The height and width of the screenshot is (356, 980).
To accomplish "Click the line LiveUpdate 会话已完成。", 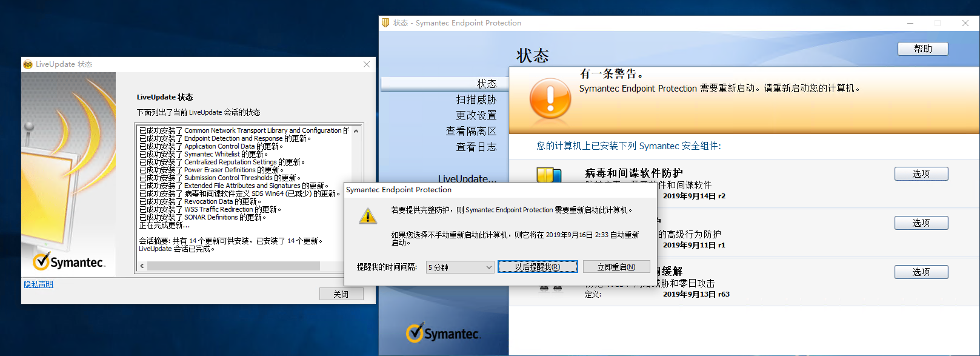I will point(177,249).
